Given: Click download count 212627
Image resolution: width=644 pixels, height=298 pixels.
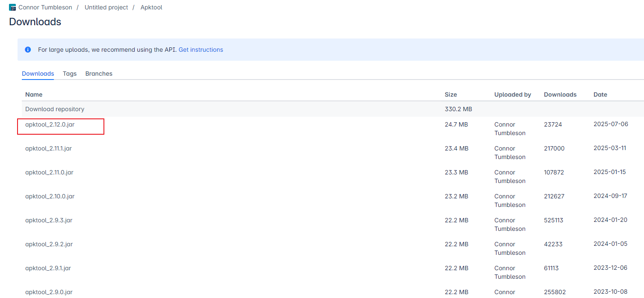Looking at the screenshot, I should click(x=554, y=196).
